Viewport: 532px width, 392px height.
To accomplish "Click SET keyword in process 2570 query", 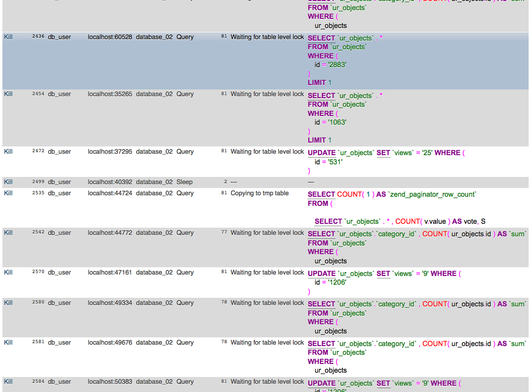I will pos(383,274).
